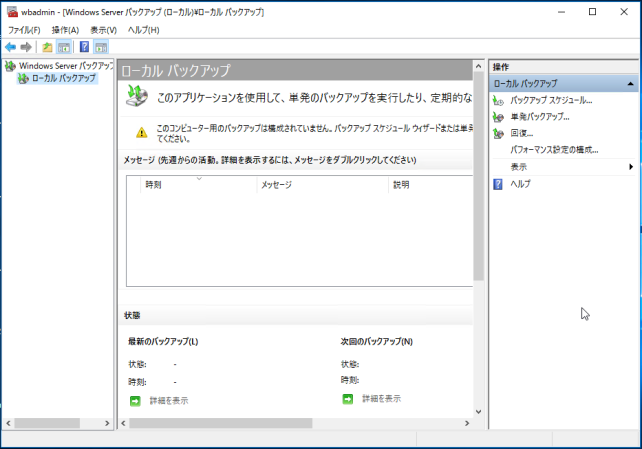
Task: Click the 次回のバックアップ(N) heading
Action: click(376, 341)
